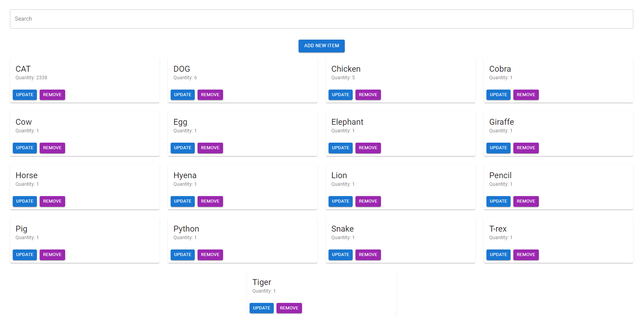Remove the Hyena item
This screenshot has height=316, width=644.
click(210, 201)
